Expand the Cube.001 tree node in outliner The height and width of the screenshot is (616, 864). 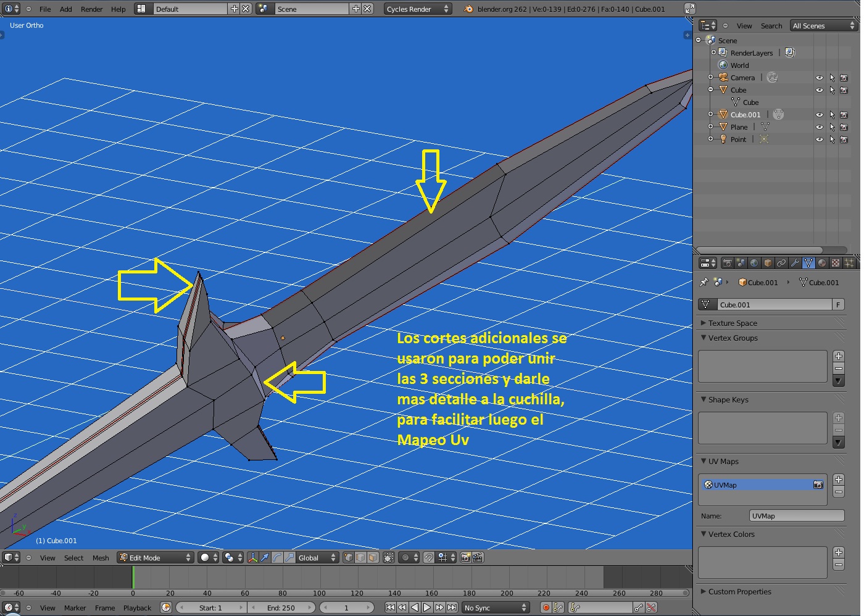click(x=710, y=114)
